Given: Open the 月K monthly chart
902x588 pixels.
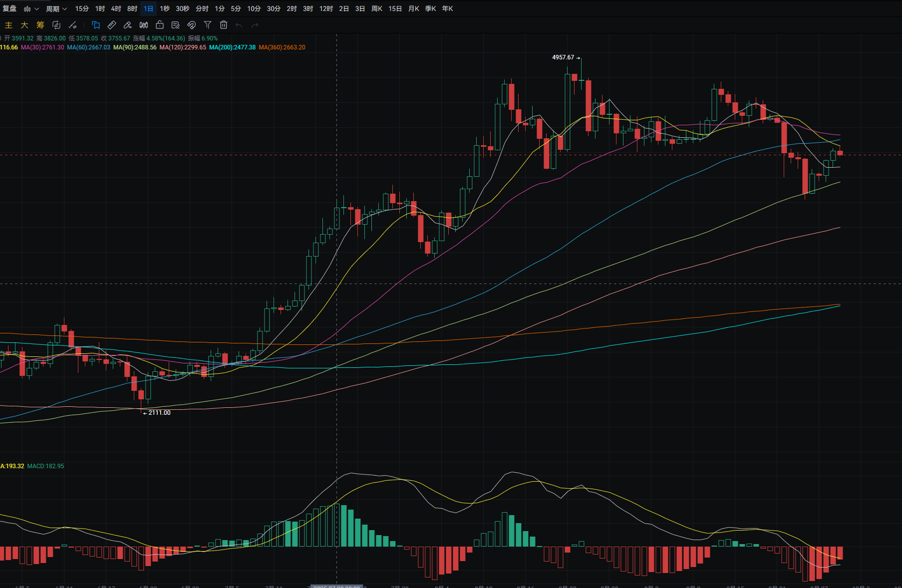Looking at the screenshot, I should point(413,8).
